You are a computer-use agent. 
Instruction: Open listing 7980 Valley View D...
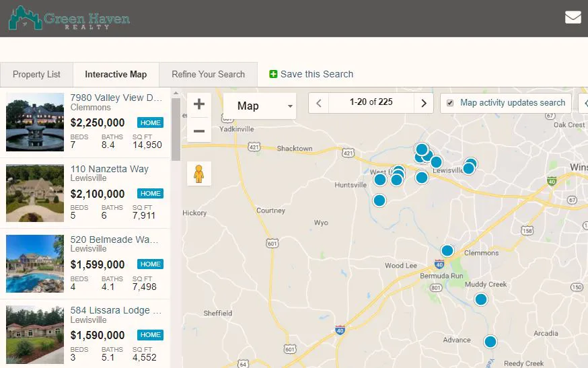(116, 98)
